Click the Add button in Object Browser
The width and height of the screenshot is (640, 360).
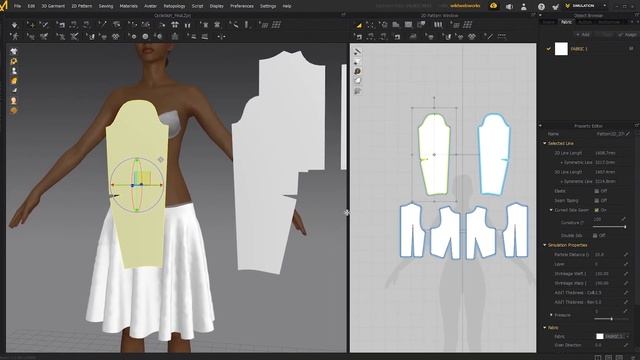tap(582, 35)
